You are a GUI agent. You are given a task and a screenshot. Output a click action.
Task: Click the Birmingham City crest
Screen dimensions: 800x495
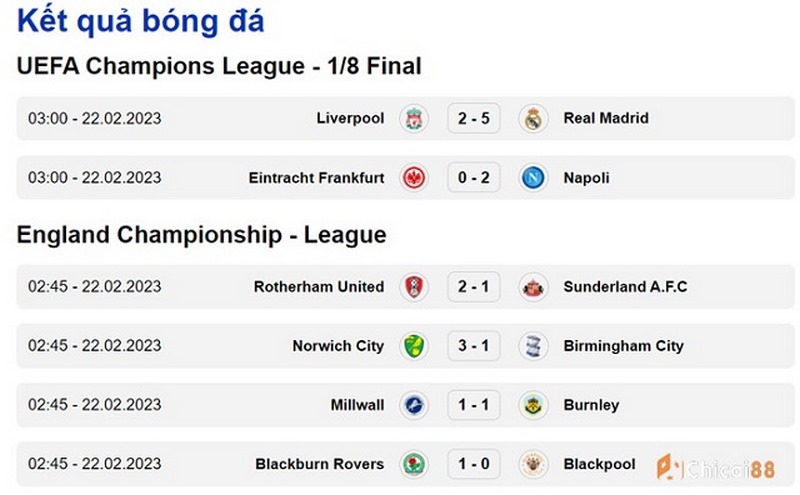533,346
